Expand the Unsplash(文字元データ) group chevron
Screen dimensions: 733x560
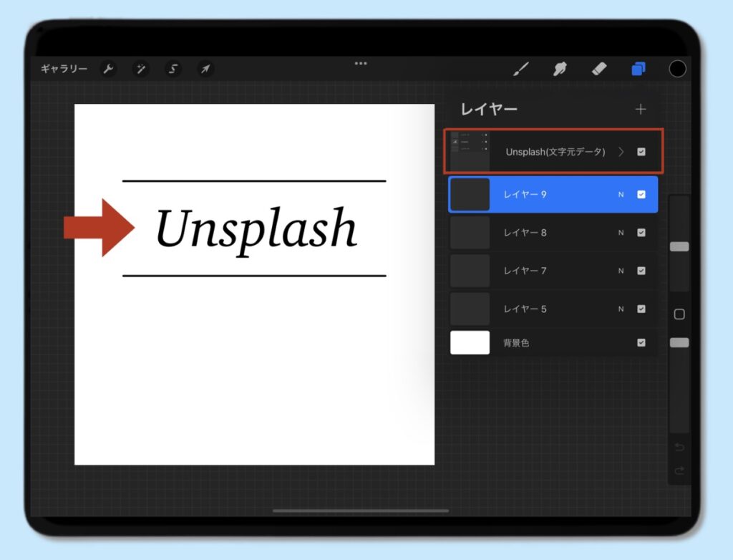tap(621, 152)
